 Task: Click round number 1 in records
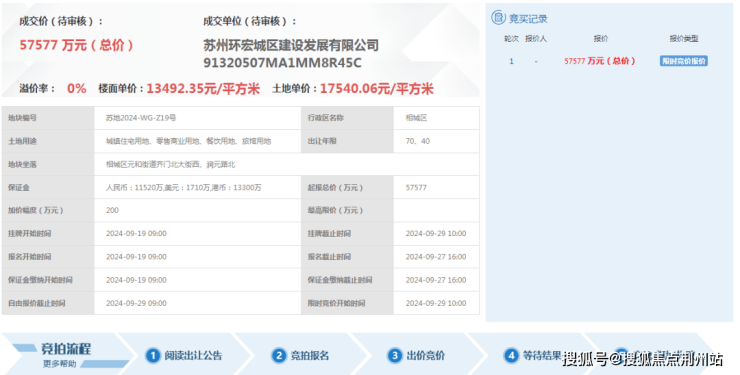coord(511,61)
